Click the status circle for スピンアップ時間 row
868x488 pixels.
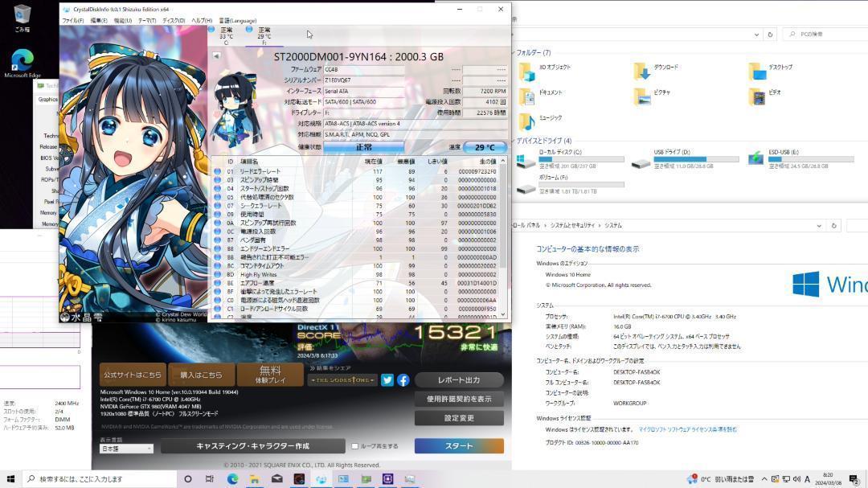tap(218, 180)
